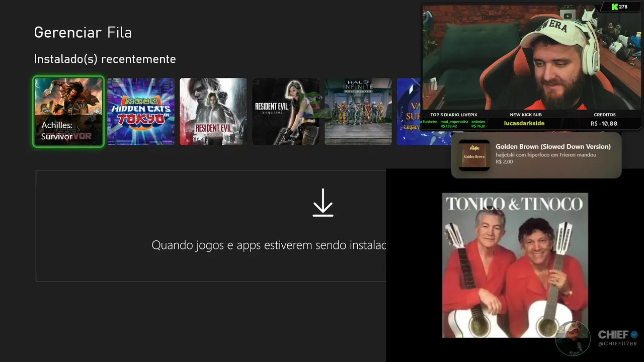Open the Hidden Cats in Tokyo tile
Screen dimensions: 644x362
(141, 112)
